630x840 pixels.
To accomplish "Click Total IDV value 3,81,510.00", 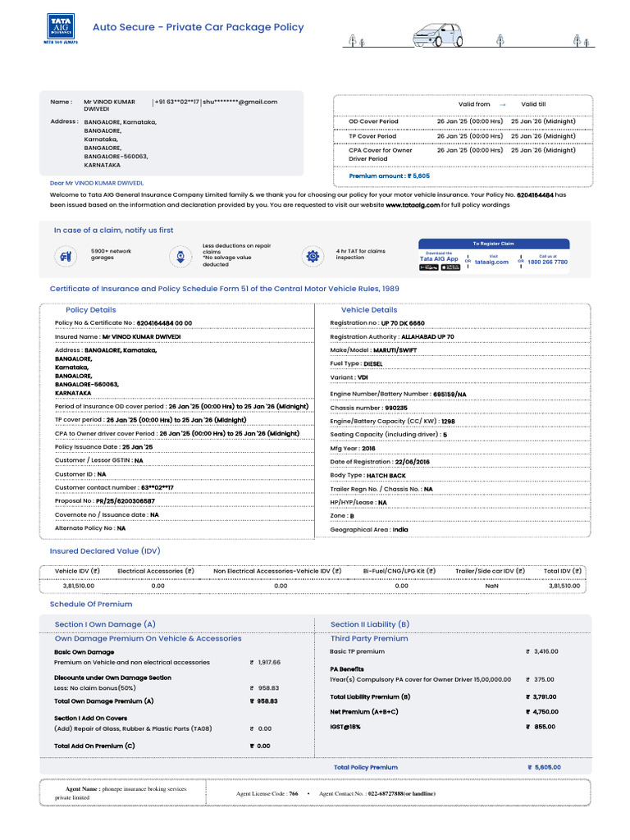I will coord(564,586).
